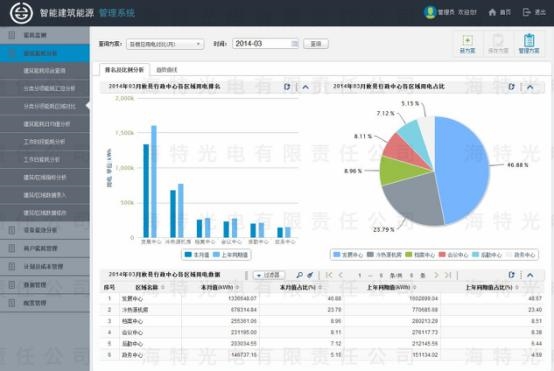Click export icon on the pie chart panel
Viewport: 554px width, 371px height.
click(511, 87)
